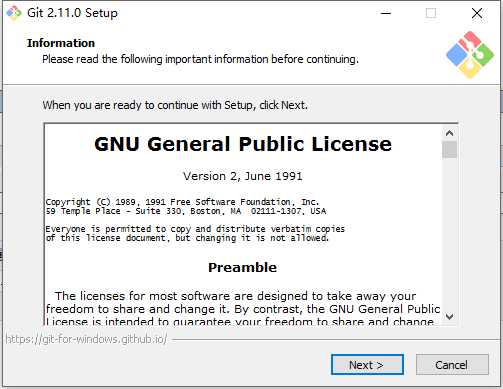Minimize the Git Setup window
This screenshot has height=389, width=503.
386,13
